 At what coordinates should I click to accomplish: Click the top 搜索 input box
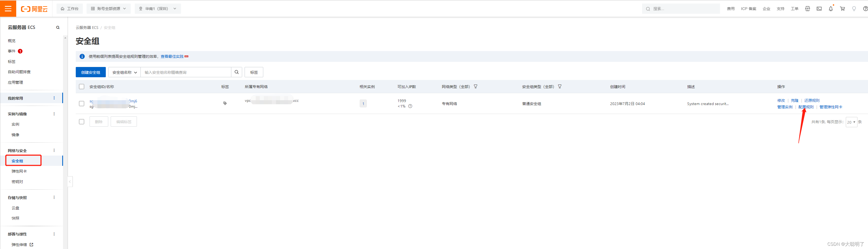click(x=681, y=9)
